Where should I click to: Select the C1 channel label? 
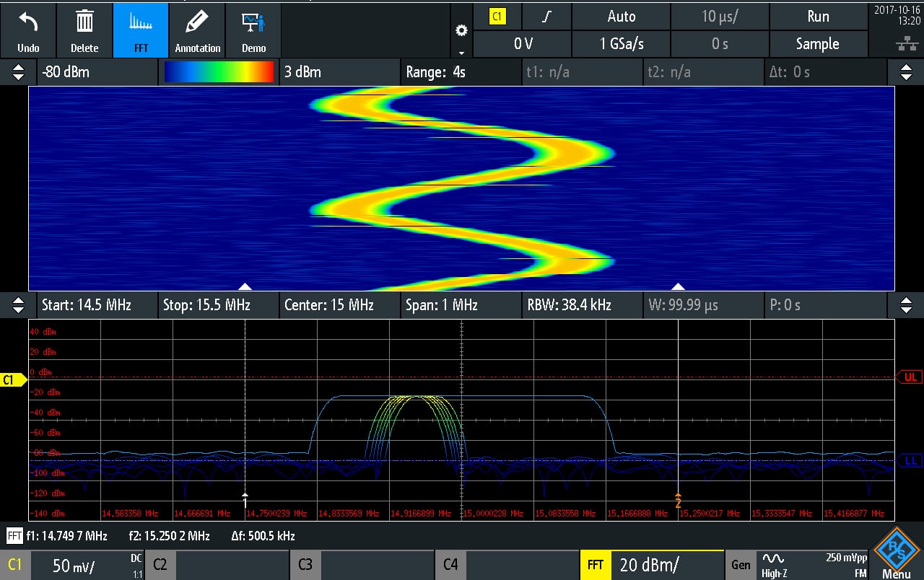point(14,565)
